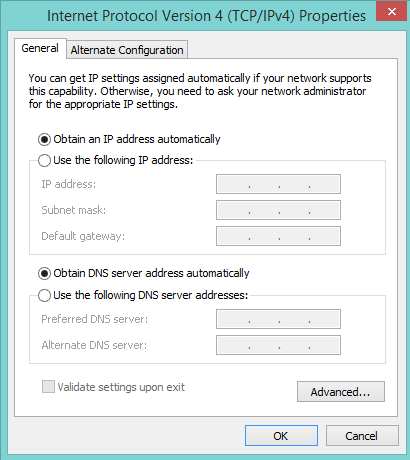Click the Validate settings upon exit label
This screenshot has width=410, height=460.
121,387
